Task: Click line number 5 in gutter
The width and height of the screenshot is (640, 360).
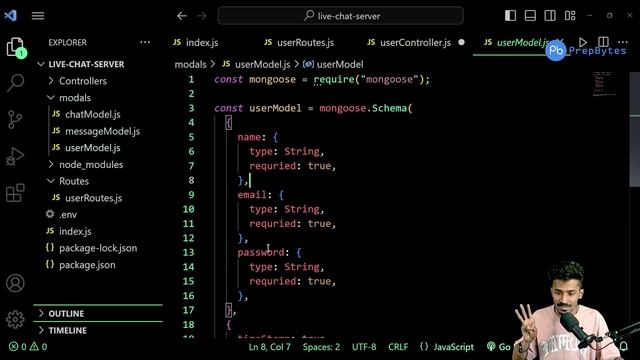Action: [191, 137]
